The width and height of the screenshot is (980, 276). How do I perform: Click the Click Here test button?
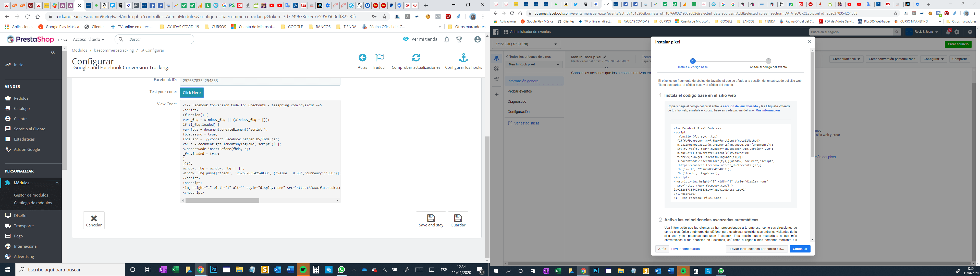(x=192, y=93)
